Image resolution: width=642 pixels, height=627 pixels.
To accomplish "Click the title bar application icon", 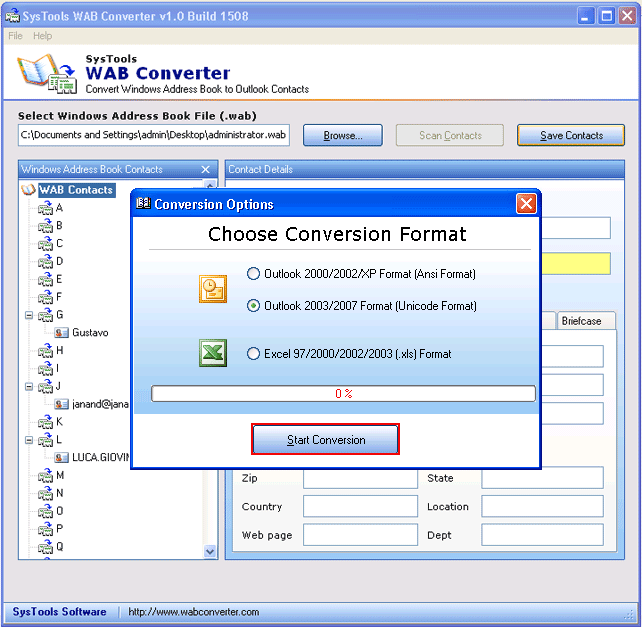I will pos(13,16).
